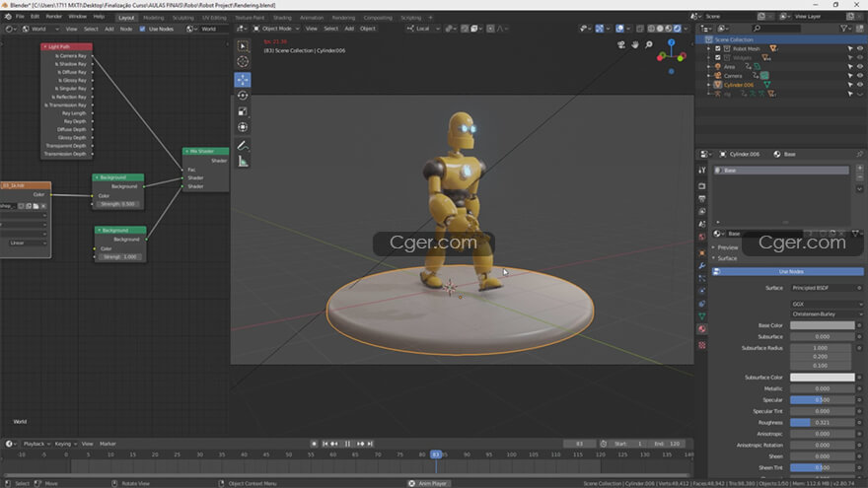Hide Area light with eye icon
Viewport: 868px width, 488px height.
pos(860,66)
